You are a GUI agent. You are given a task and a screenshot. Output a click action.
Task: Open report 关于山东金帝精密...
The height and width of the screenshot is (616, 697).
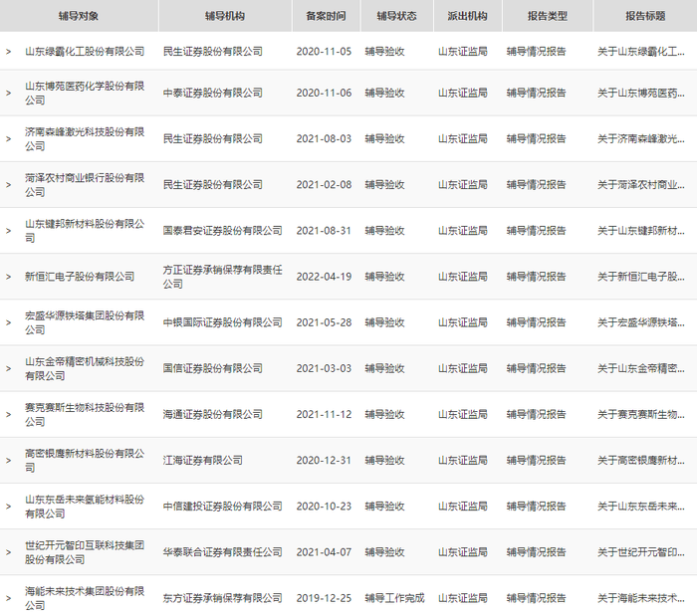point(641,368)
